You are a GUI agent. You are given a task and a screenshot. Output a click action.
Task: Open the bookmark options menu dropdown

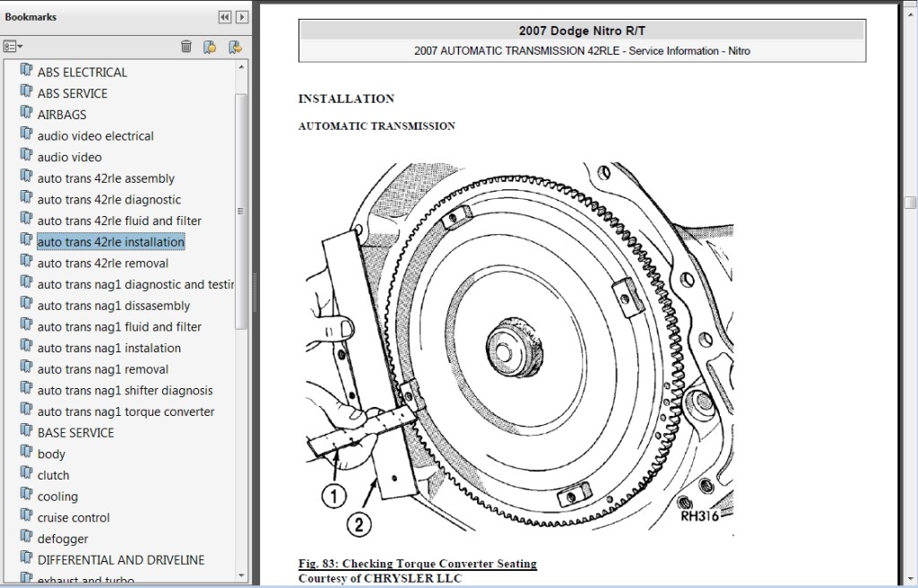coord(13,47)
